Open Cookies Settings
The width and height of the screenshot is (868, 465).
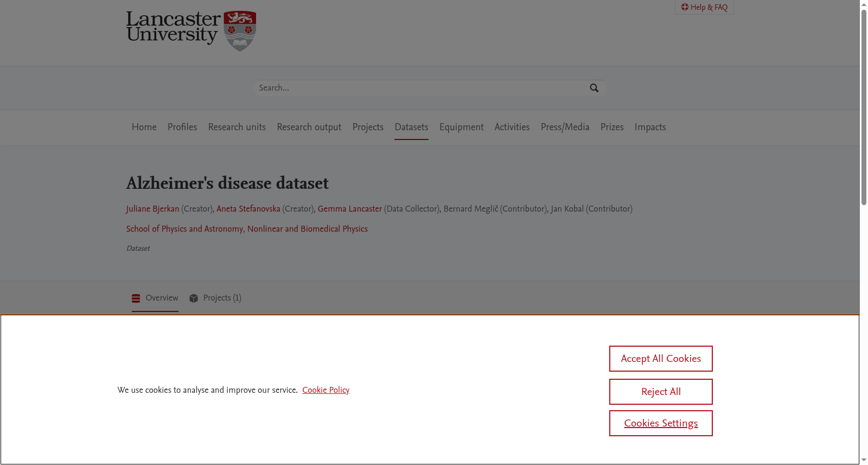(x=661, y=423)
